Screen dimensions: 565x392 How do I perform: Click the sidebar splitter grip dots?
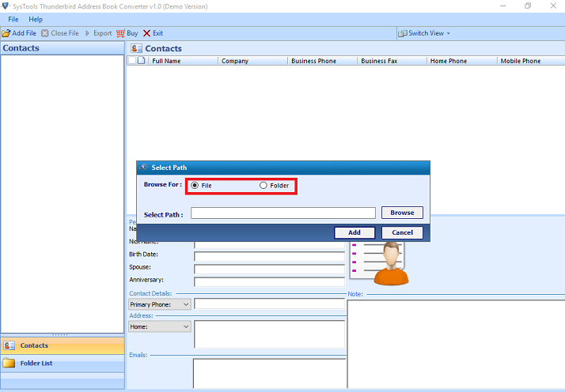[60, 335]
